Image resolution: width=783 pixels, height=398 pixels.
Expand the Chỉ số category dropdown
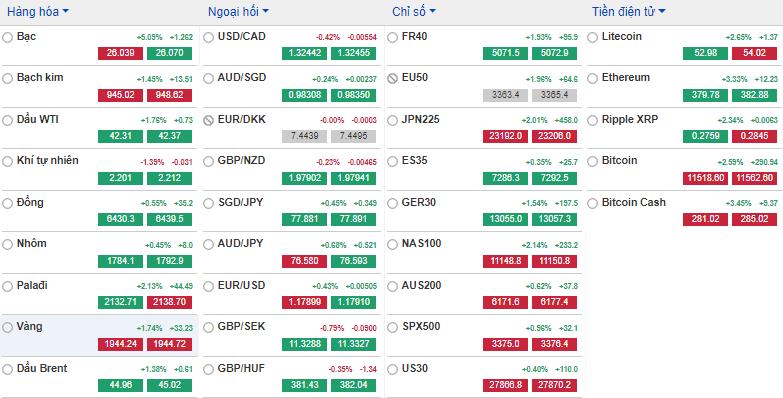[x=413, y=11]
